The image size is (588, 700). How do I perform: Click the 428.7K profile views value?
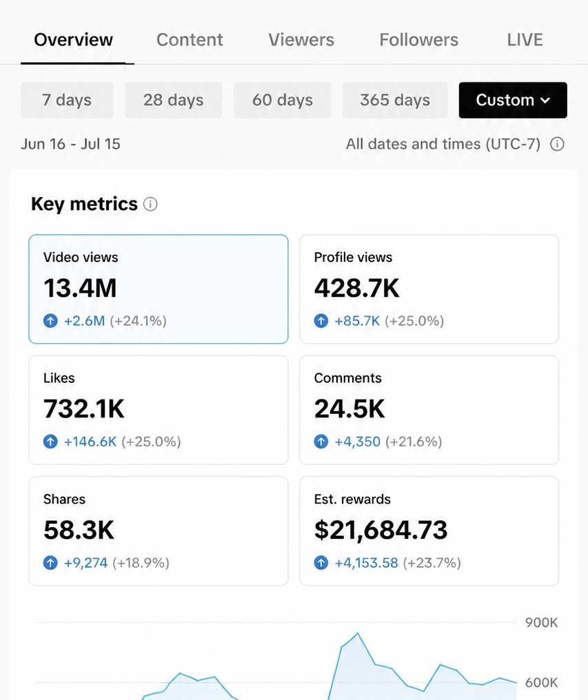pos(356,288)
